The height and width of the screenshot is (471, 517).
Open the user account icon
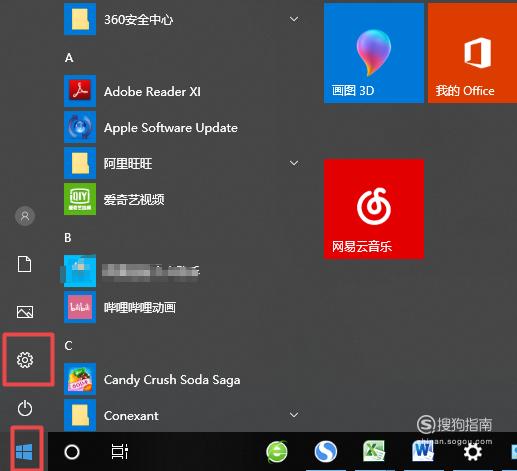pyautogui.click(x=25, y=216)
